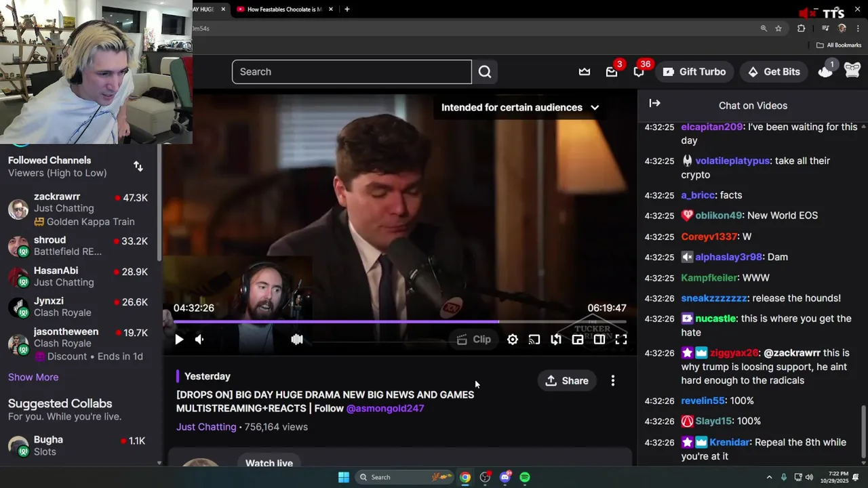
Task: Switch to Chrome in the taskbar
Action: pyautogui.click(x=465, y=477)
